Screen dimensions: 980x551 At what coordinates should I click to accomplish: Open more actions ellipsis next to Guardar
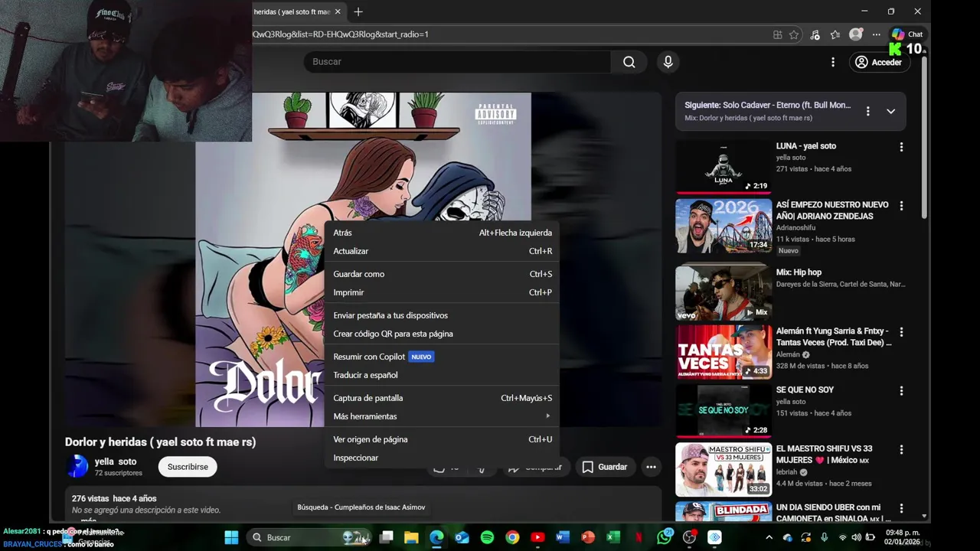pyautogui.click(x=651, y=467)
